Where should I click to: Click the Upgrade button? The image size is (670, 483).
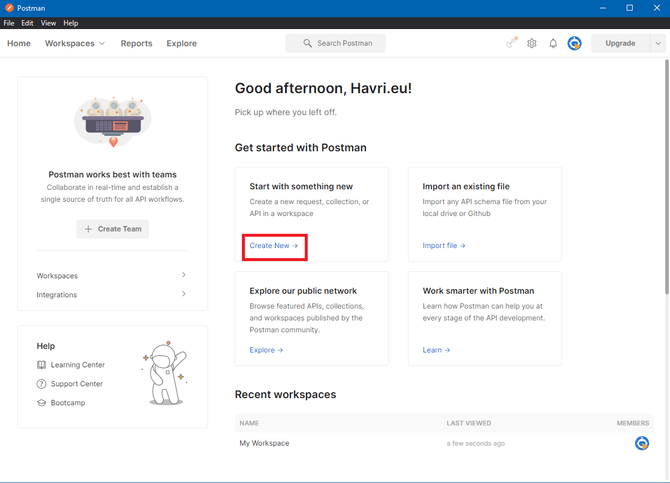click(x=620, y=43)
